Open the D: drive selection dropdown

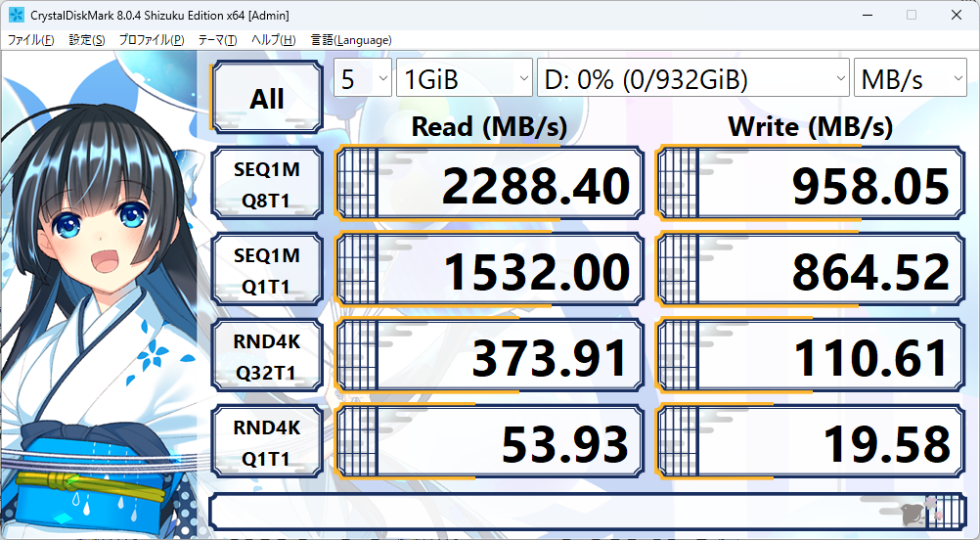(x=693, y=78)
